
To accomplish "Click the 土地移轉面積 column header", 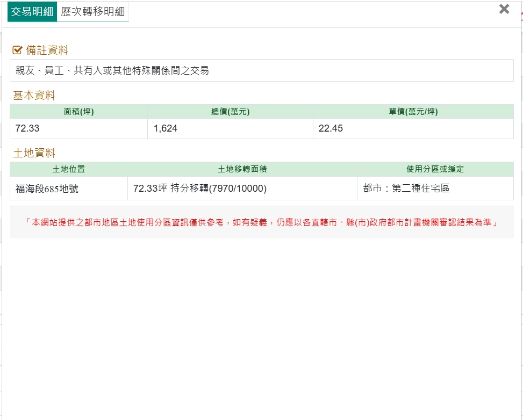I will pyautogui.click(x=242, y=169).
